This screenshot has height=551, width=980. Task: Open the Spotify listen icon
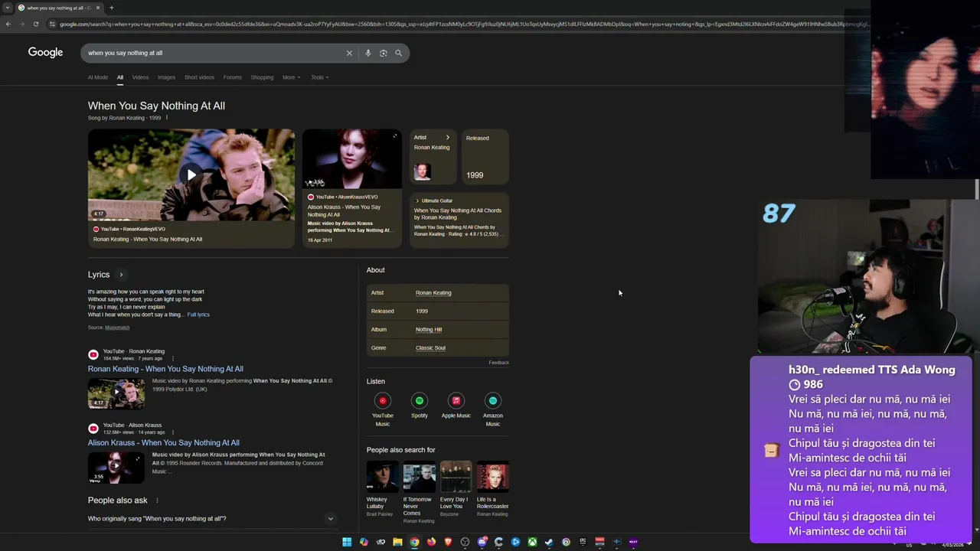tap(419, 400)
